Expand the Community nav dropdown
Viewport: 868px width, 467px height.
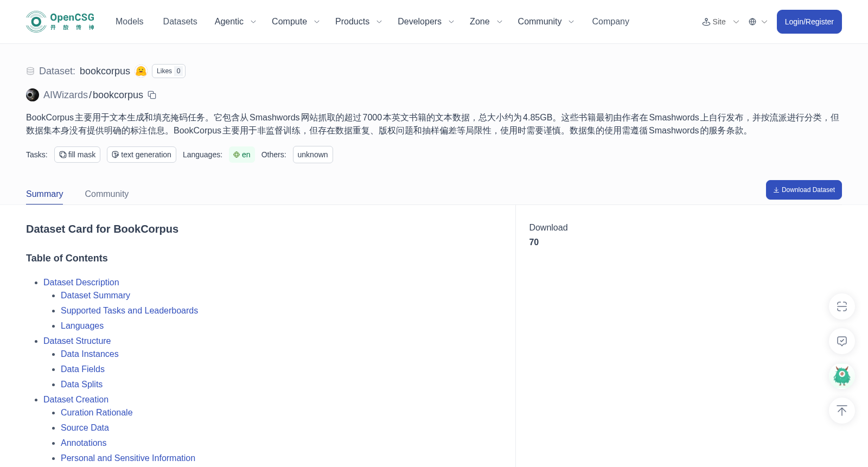[545, 22]
